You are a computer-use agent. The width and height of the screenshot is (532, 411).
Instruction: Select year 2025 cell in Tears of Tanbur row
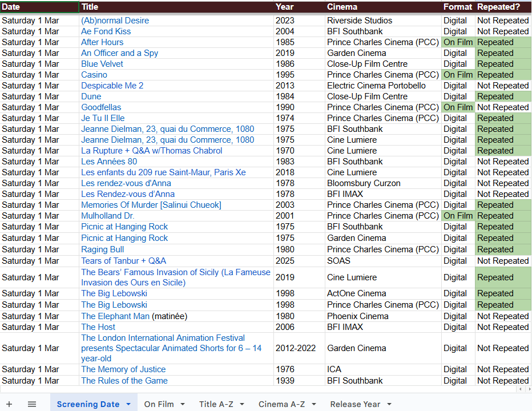tap(299, 261)
